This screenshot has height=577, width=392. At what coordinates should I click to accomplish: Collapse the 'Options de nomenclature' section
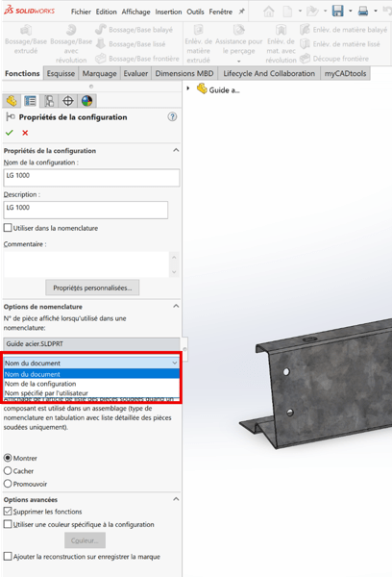point(176,306)
